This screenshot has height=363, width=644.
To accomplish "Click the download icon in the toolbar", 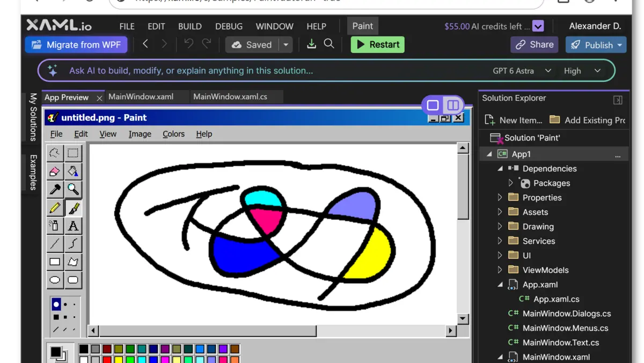I will (311, 44).
